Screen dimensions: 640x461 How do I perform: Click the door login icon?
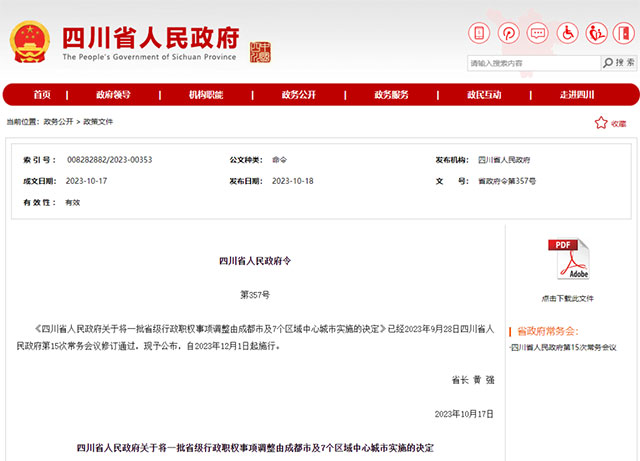pyautogui.click(x=624, y=33)
